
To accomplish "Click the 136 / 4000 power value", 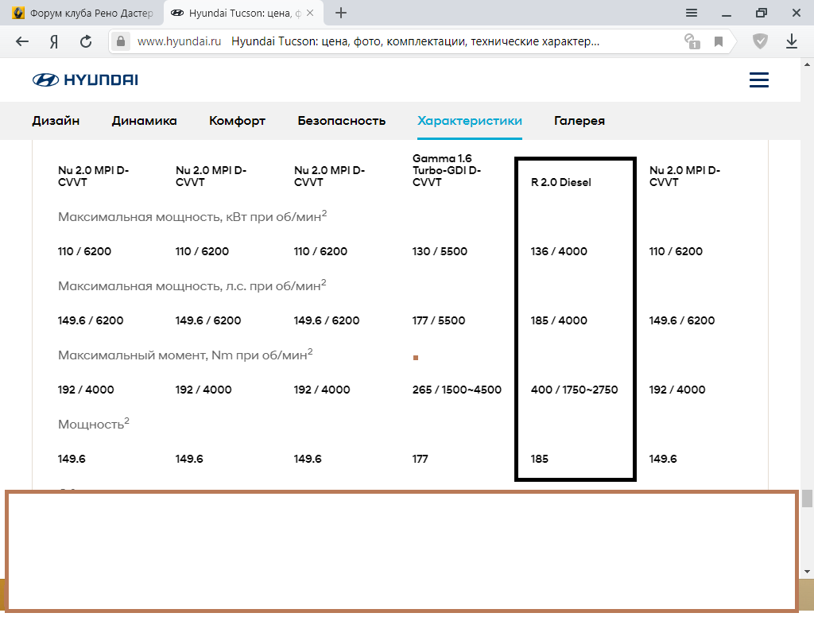I will [x=559, y=251].
